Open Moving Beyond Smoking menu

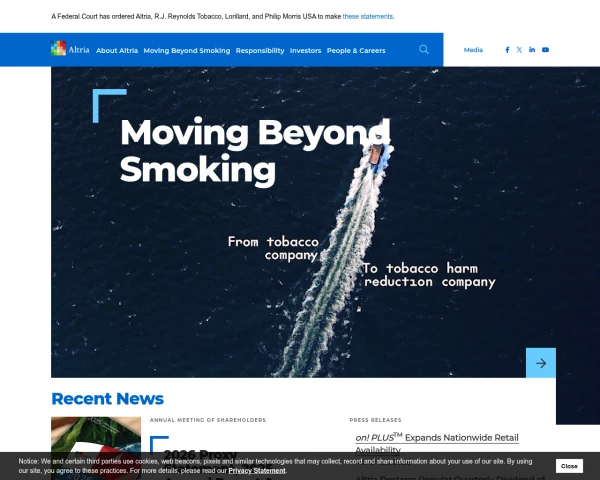click(x=187, y=51)
